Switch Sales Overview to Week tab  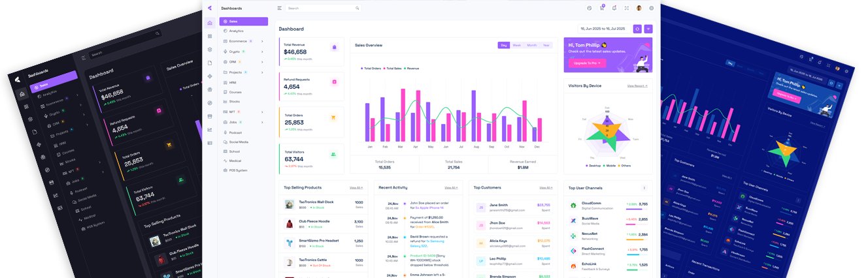[516, 46]
